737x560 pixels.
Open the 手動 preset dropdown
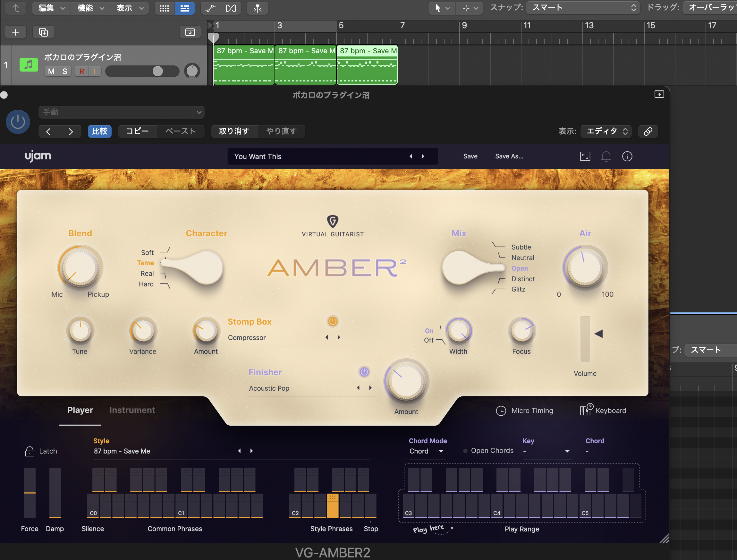tap(122, 112)
